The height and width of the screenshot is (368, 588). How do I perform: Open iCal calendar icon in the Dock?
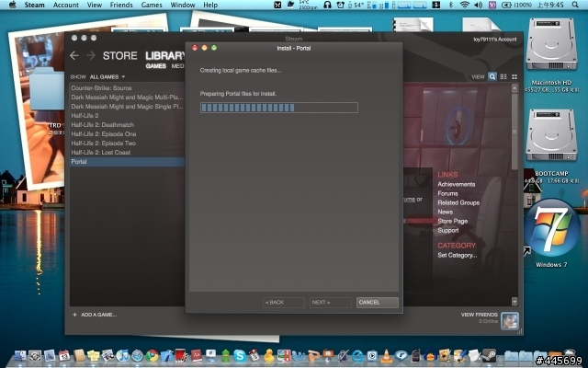[64, 356]
